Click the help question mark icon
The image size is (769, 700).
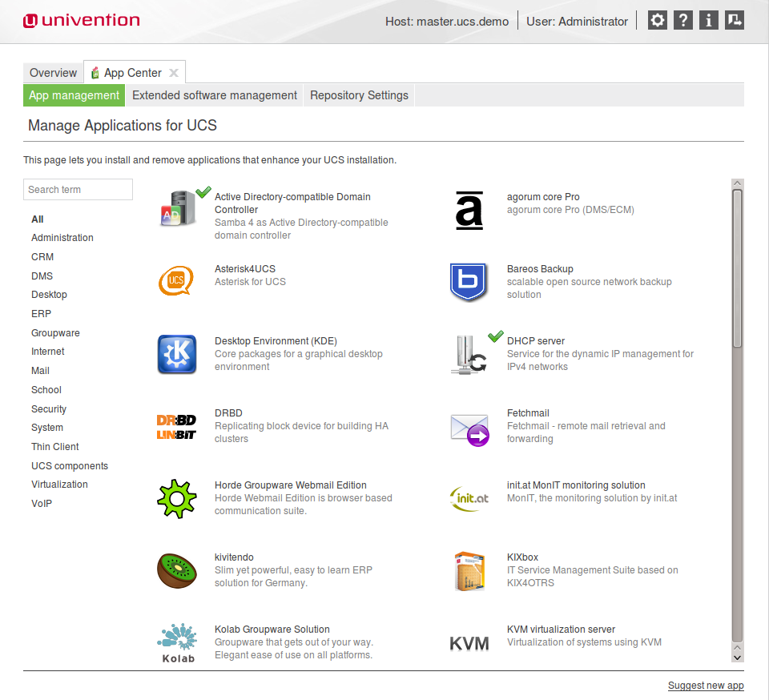(x=682, y=21)
